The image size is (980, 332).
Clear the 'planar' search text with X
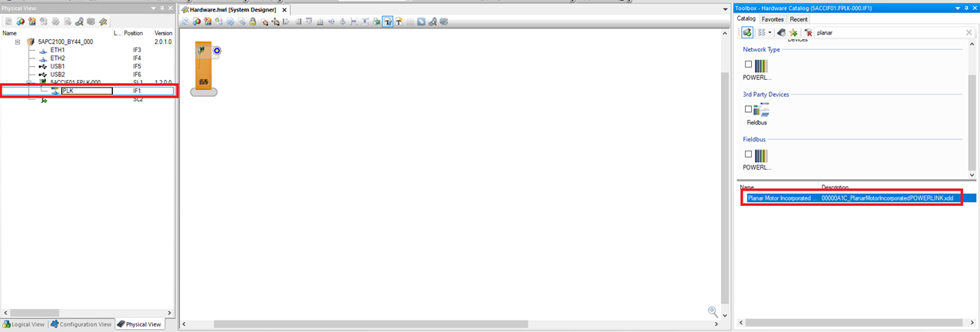(968, 33)
